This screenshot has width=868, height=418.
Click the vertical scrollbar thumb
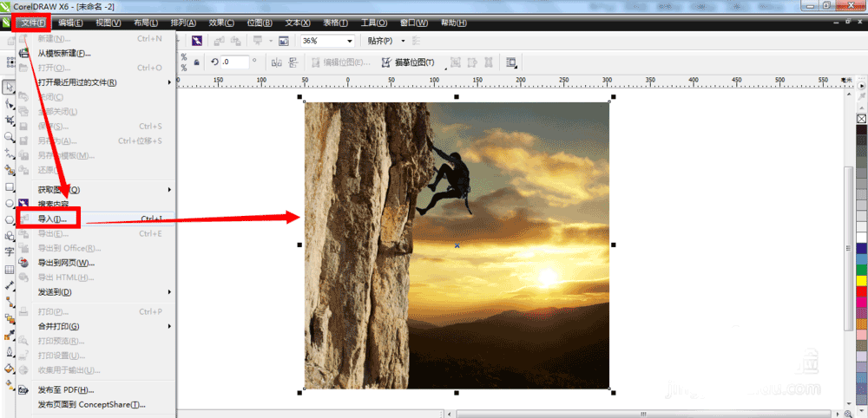coord(849,248)
